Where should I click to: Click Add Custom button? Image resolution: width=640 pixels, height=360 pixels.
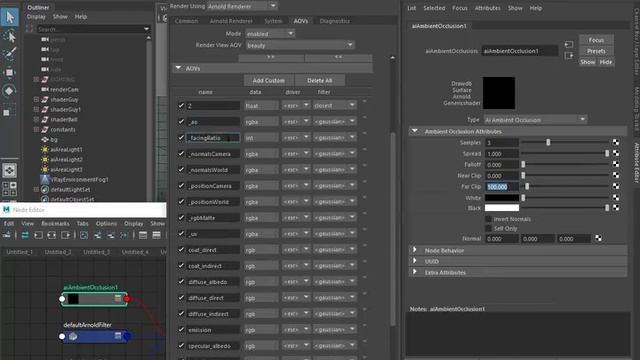268,80
